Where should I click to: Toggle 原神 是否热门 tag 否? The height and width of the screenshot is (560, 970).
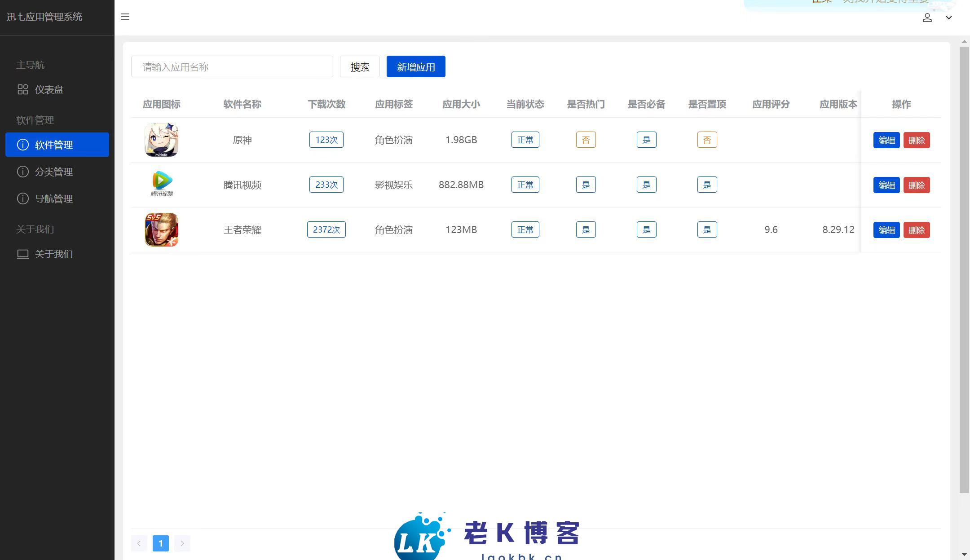pyautogui.click(x=586, y=140)
